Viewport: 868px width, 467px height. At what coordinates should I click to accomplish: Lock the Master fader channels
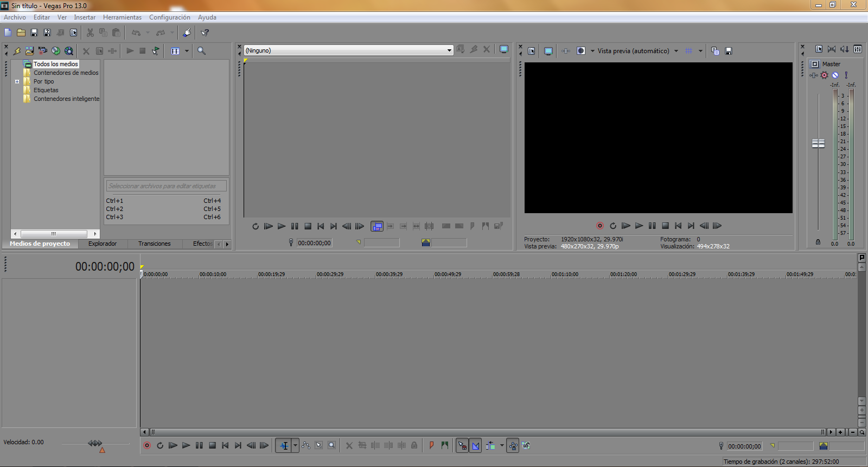point(818,242)
